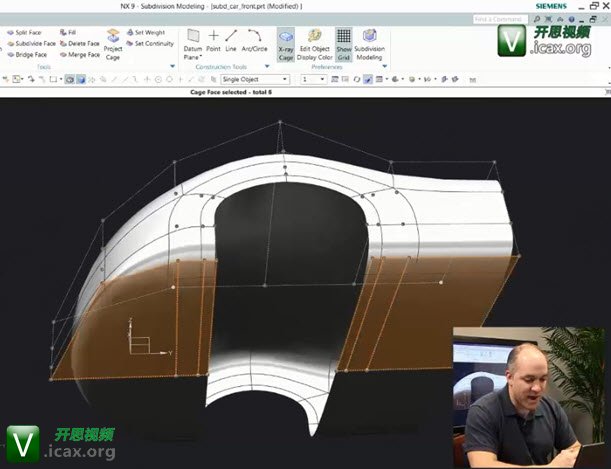The width and height of the screenshot is (611, 469).
Task: Select the Line construction tool
Action: coord(231,40)
